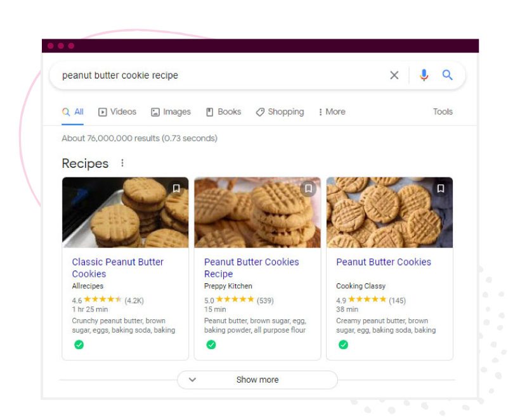
Task: Expand results with Show more
Action: [x=257, y=380]
